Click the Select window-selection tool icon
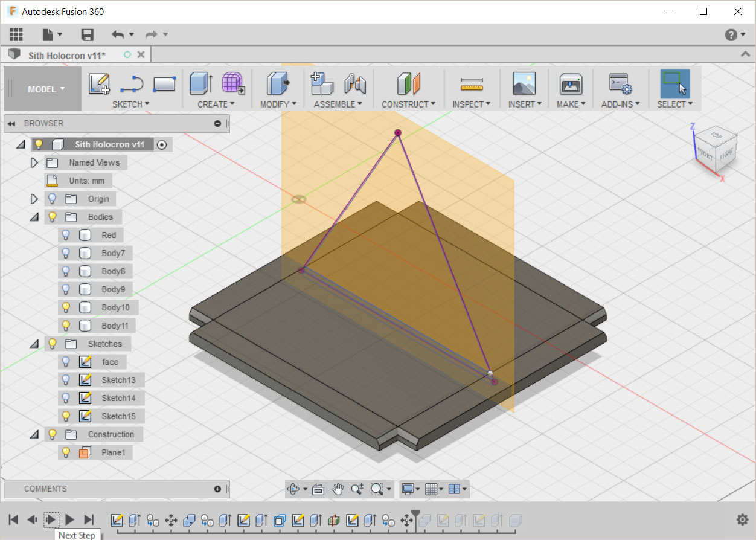 point(674,83)
